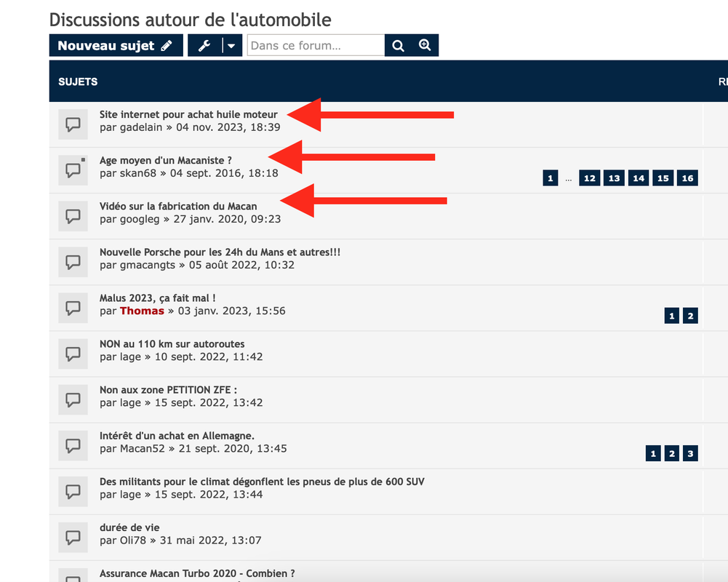This screenshot has height=582, width=728.
Task: Click date text '31 mai 2022, 13:07'
Action: coord(210,541)
